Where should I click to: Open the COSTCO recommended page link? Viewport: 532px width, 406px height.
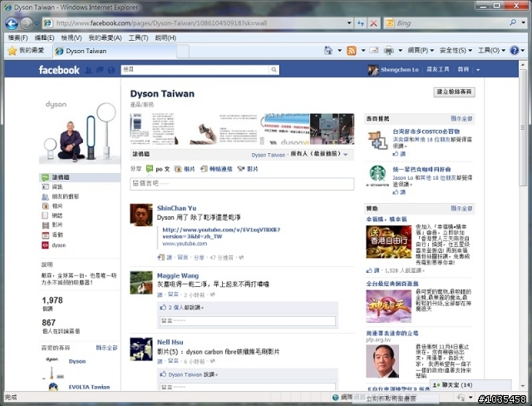[x=426, y=131]
